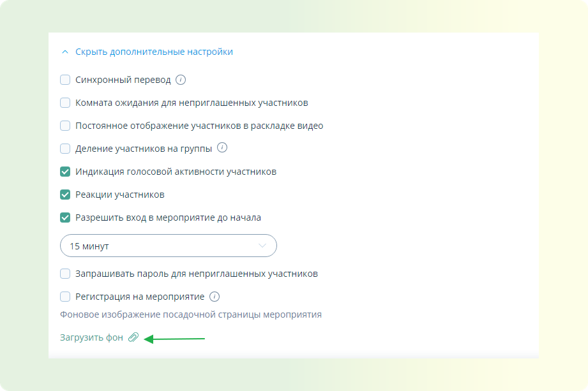
Task: Open the 15 минут dropdown
Action: point(169,246)
